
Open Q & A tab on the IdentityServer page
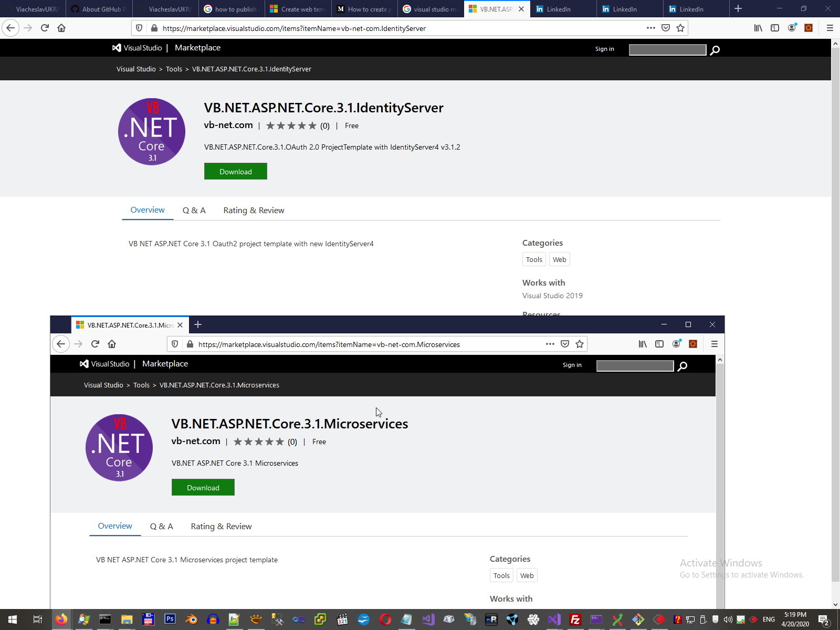tap(194, 211)
